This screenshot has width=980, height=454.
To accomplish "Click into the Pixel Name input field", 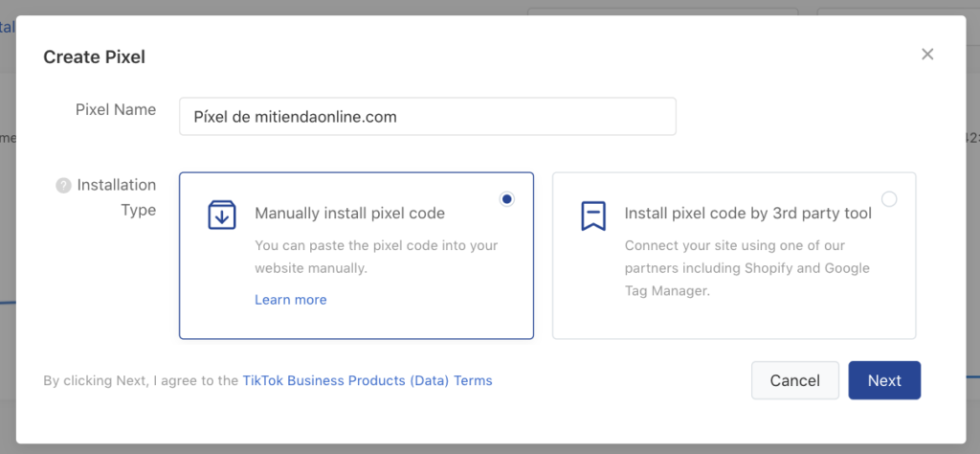I will (428, 116).
